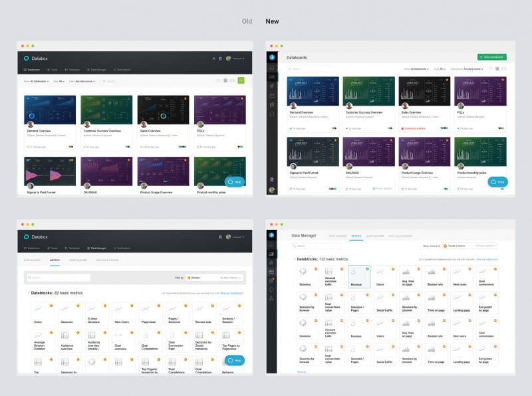This screenshot has height=396, width=532.
Task: Toggle star on new Signup to Paid Funnel card
Action: tap(335, 140)
